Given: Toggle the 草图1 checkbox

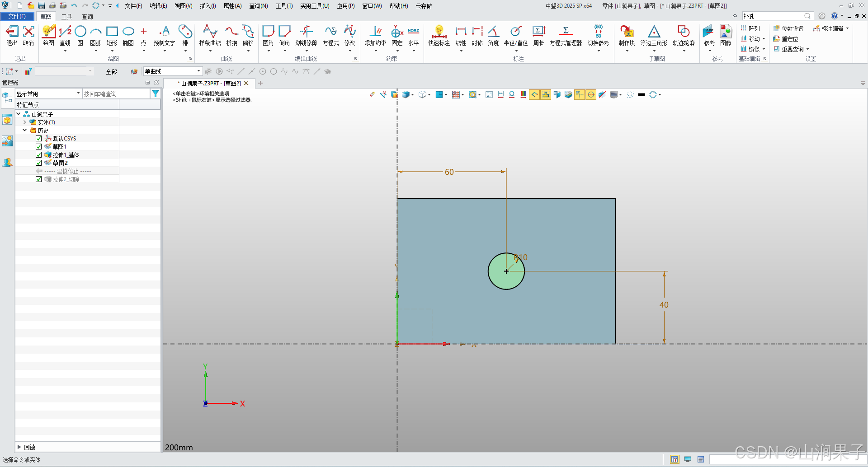Looking at the screenshot, I should tap(39, 147).
